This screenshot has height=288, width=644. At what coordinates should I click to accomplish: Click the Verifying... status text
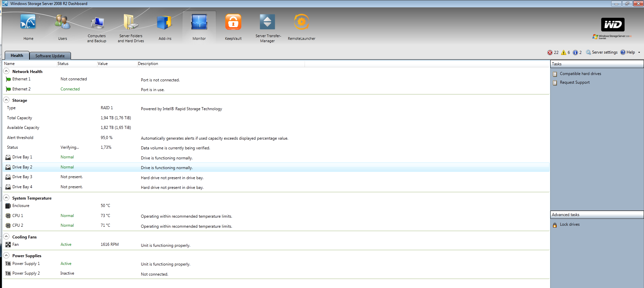[70, 147]
